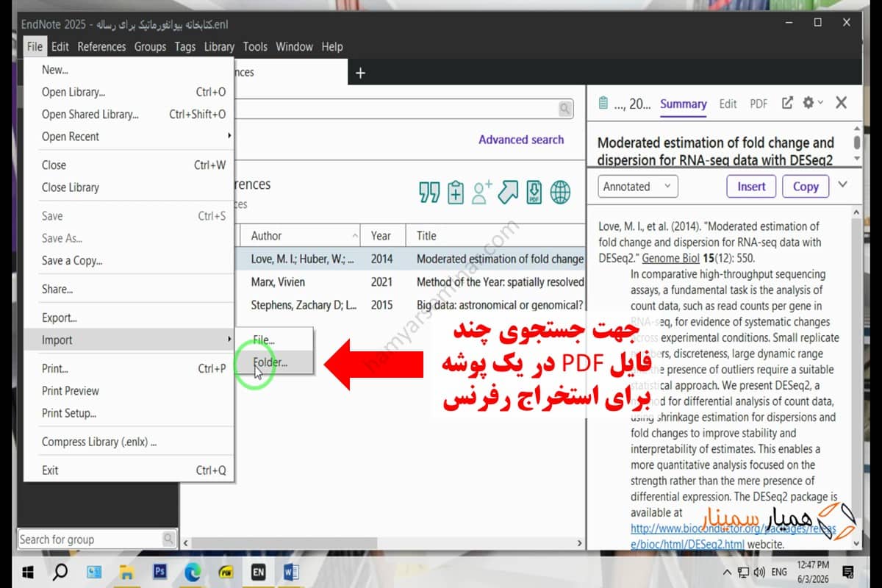Click into the Search for group field
Screen dimensions: 882x588
(90, 539)
